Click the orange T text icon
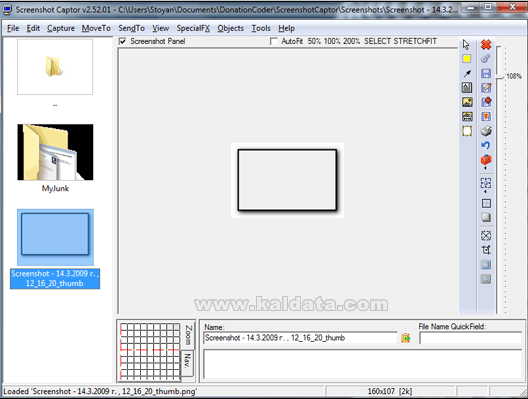Screen dimensions: 528x399 [x=486, y=117]
